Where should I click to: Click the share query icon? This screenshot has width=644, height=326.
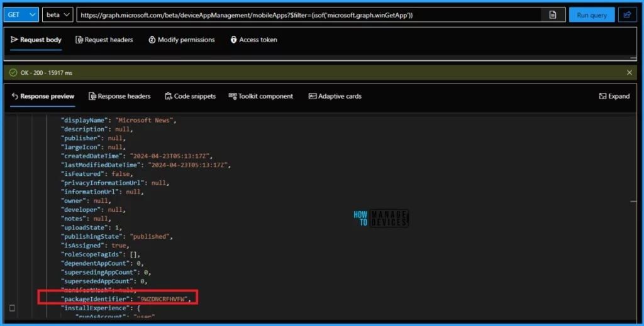627,15
